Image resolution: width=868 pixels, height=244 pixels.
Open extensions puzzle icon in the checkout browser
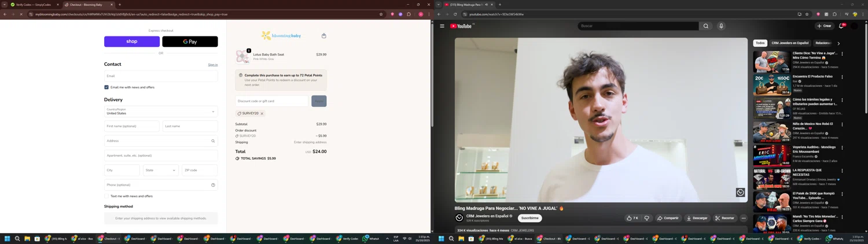pyautogui.click(x=409, y=14)
